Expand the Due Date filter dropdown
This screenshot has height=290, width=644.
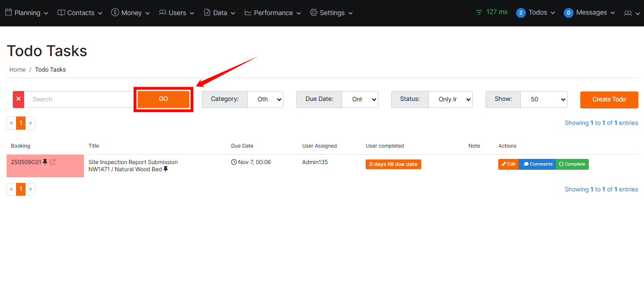tap(360, 99)
